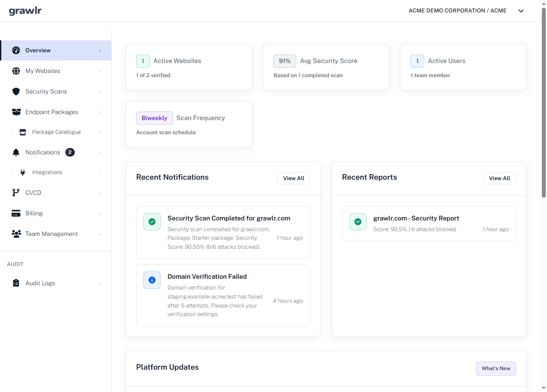
Task: Click "1 team member" text
Action: [430, 75]
